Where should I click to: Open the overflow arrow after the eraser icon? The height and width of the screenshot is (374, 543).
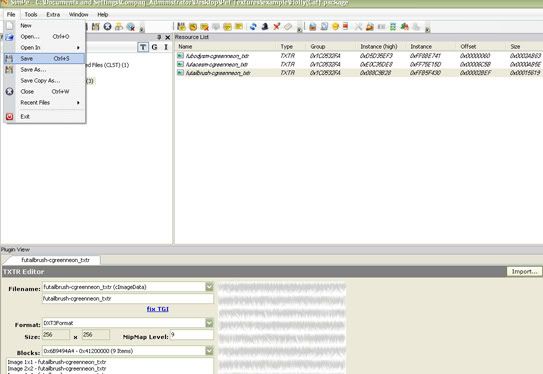click(299, 29)
